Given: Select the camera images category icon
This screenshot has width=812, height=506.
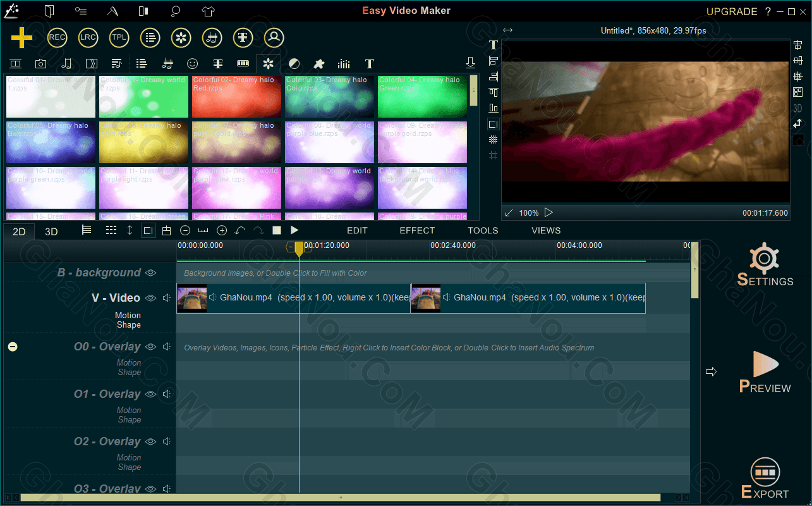Looking at the screenshot, I should 40,64.
